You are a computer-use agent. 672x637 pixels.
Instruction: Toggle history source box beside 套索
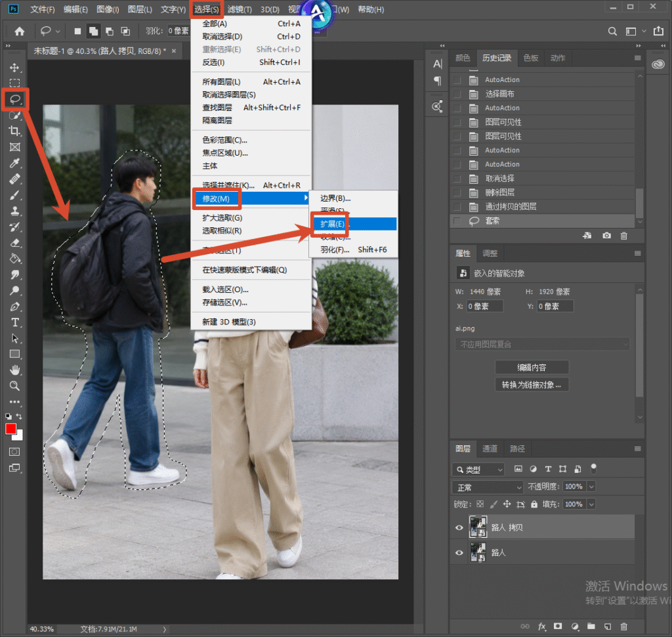(x=457, y=221)
